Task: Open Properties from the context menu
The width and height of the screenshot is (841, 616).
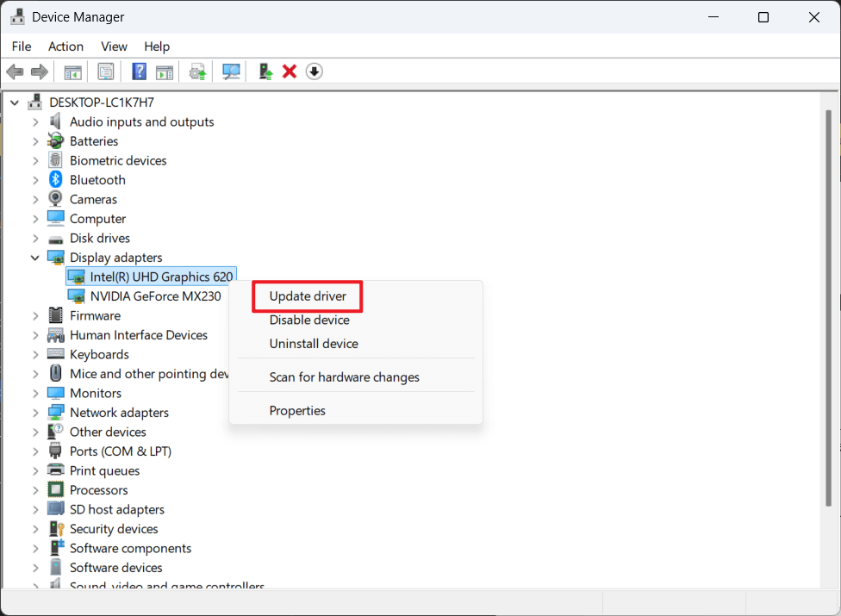Action: click(297, 410)
